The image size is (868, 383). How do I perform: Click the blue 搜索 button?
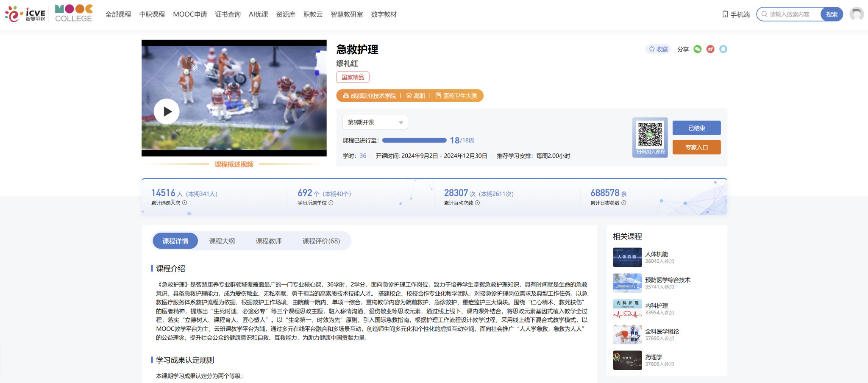(832, 14)
